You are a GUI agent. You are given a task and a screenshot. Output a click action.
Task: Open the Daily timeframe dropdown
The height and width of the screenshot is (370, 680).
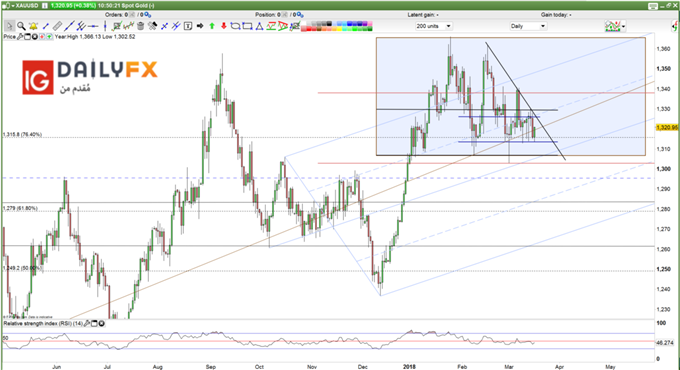click(x=528, y=26)
